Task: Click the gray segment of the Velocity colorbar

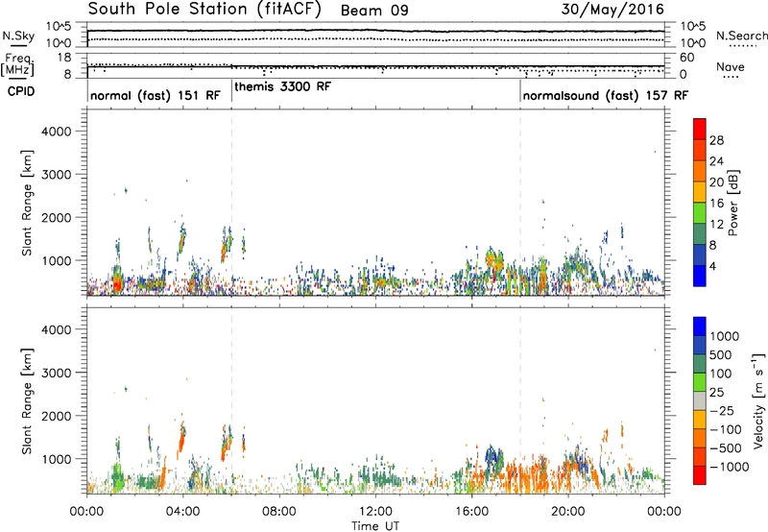Action: 700,400
